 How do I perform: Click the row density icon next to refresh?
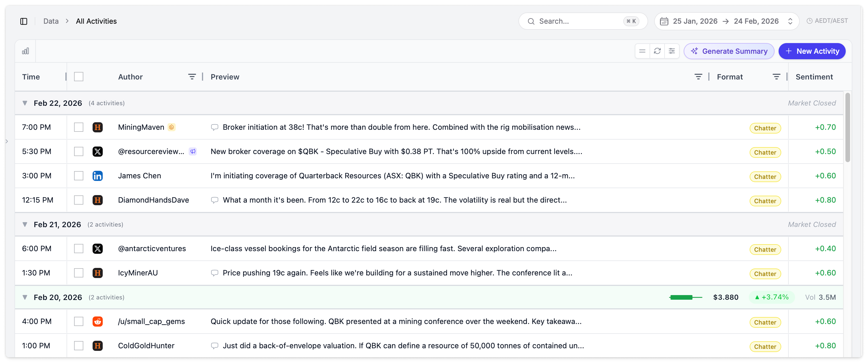pos(643,51)
